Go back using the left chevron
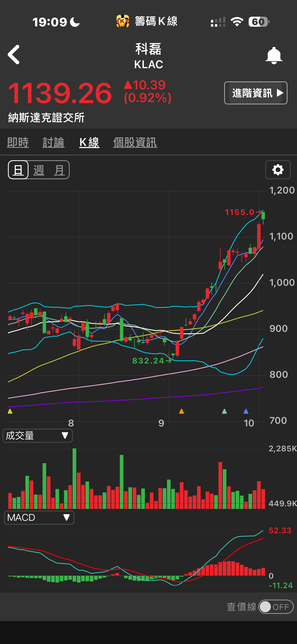 (x=14, y=54)
